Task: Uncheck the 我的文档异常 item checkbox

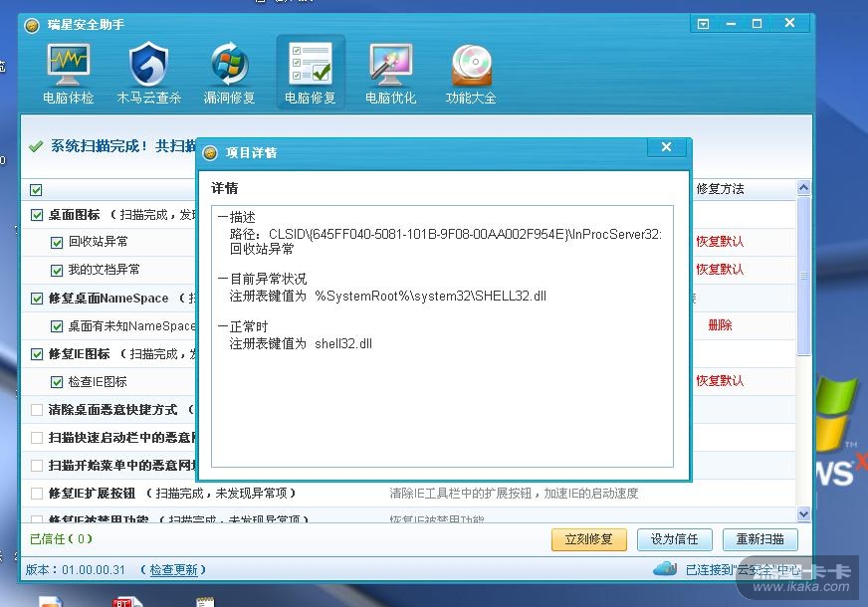Action: 57,270
